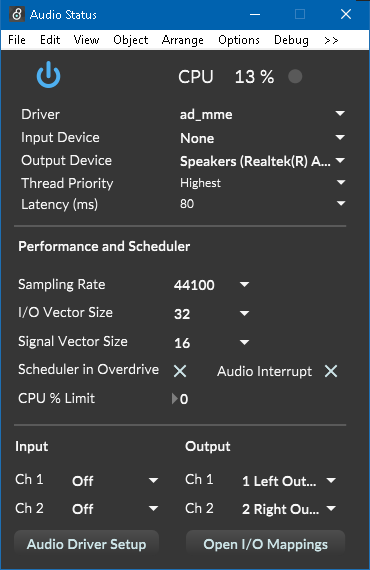The image size is (370, 570).
Task: Click the Max app icon in title bar
Action: tap(16, 14)
